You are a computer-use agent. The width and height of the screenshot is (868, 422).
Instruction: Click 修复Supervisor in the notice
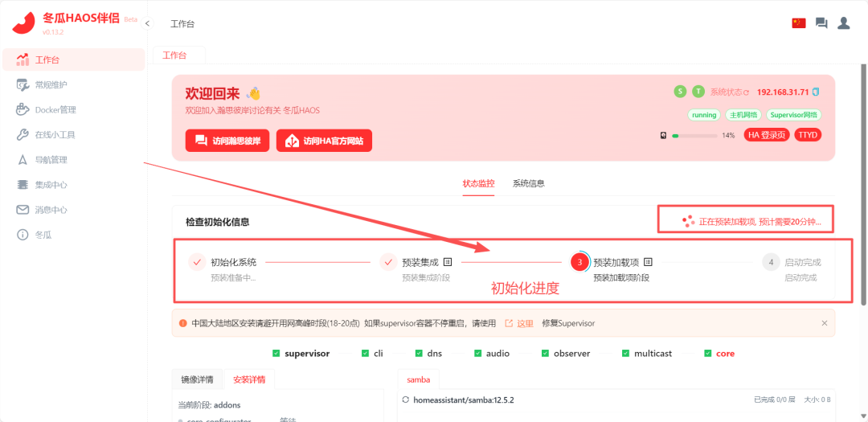tap(568, 323)
